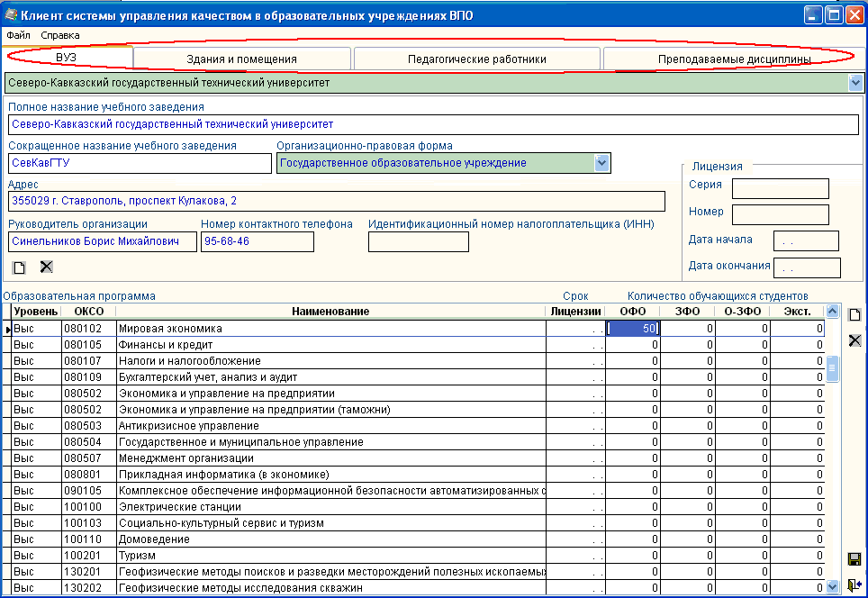The image size is (868, 598).
Task: Delete program row using X icon beside table
Action: [854, 340]
